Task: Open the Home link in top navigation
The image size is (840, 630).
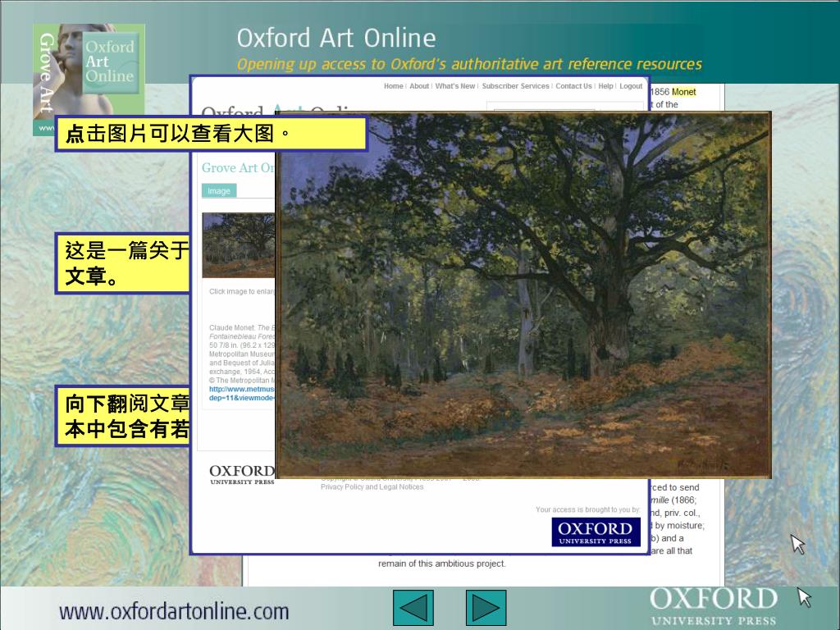Action: [393, 86]
